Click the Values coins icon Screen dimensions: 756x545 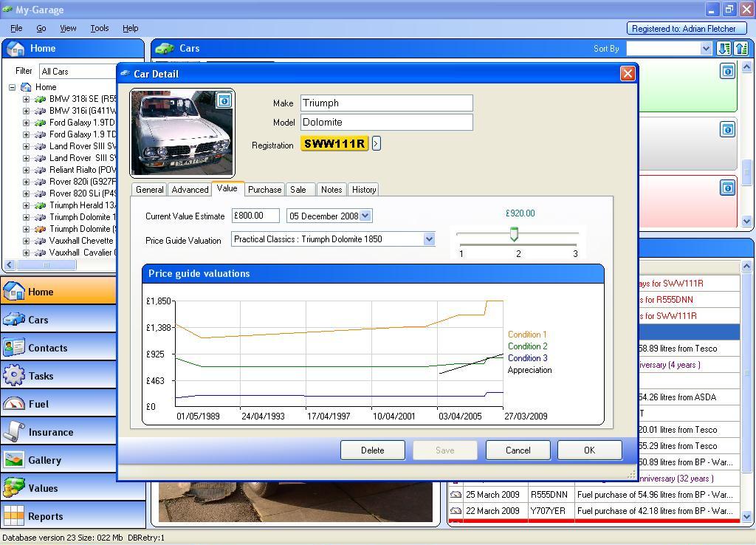point(13,487)
